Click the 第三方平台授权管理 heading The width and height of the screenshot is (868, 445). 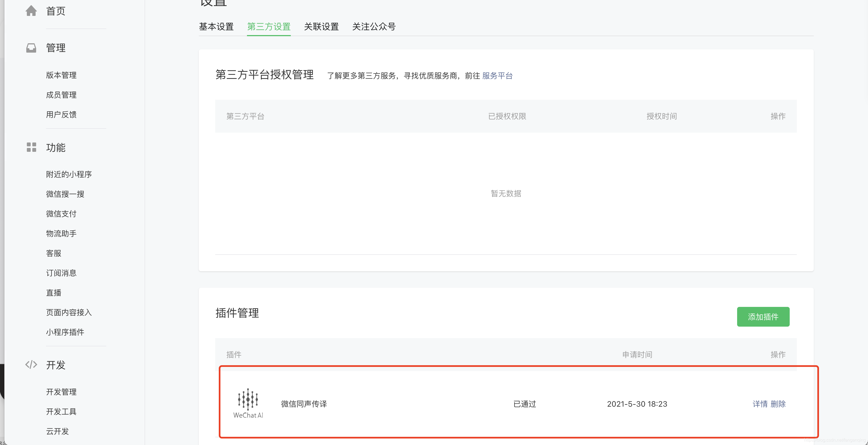[x=265, y=75]
